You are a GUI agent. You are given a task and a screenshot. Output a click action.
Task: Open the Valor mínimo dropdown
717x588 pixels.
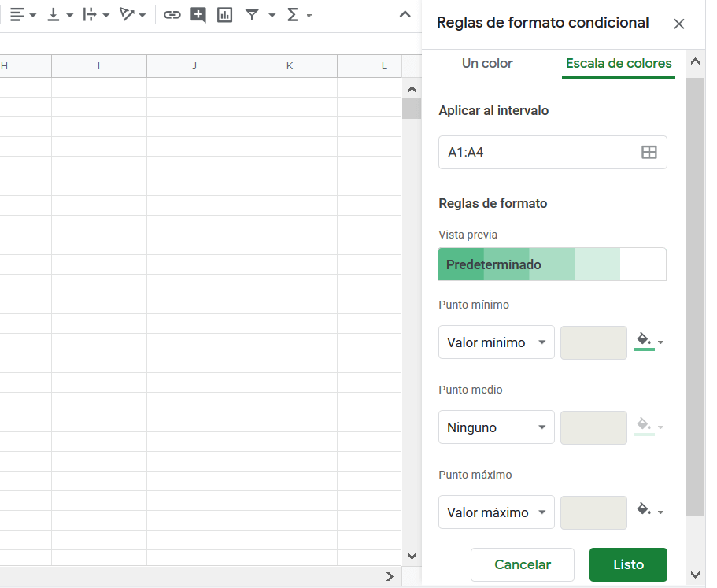[x=496, y=342]
